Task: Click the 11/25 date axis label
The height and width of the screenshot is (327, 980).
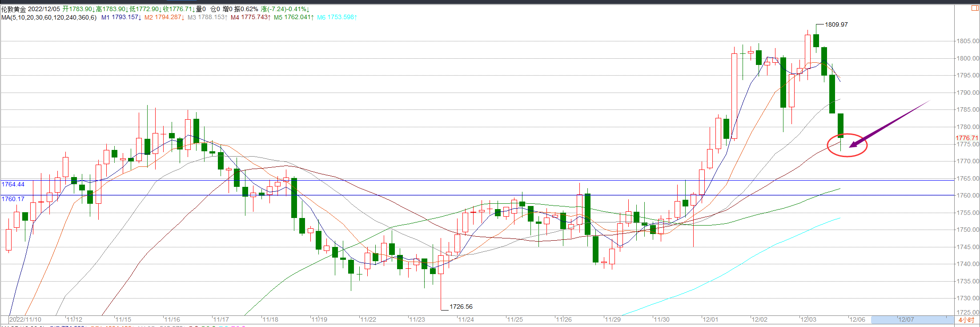Action: pos(515,319)
